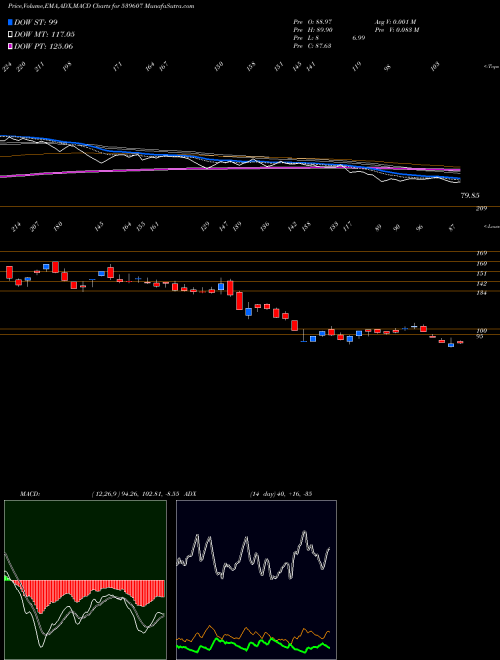The width and height of the screenshot is (500, 660).
Task: Click the 198 tops label
Action: click(66, 66)
